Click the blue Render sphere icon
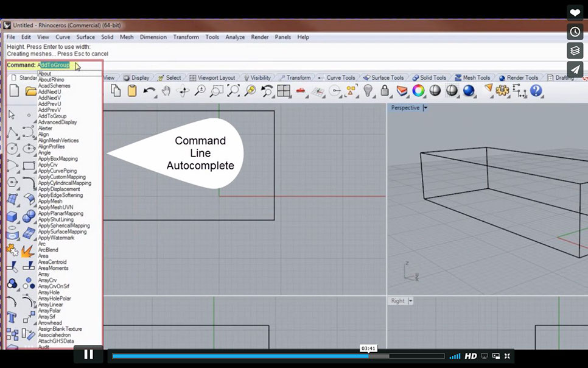 (469, 91)
